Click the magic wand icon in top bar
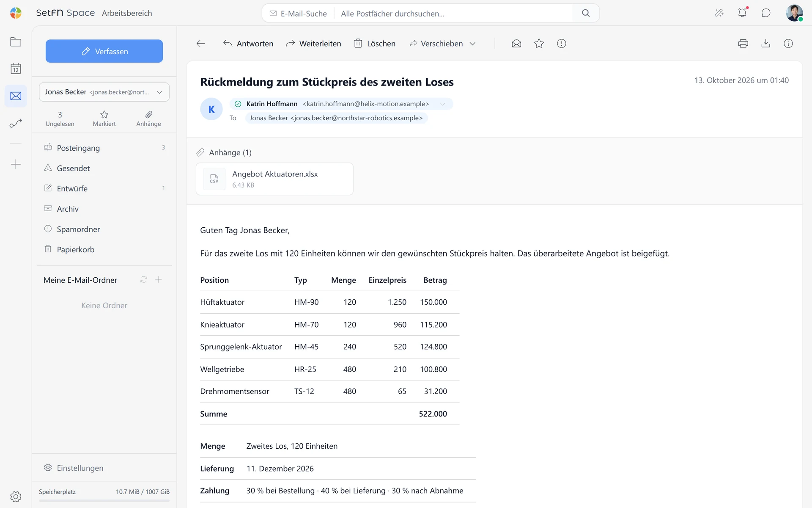 [719, 13]
